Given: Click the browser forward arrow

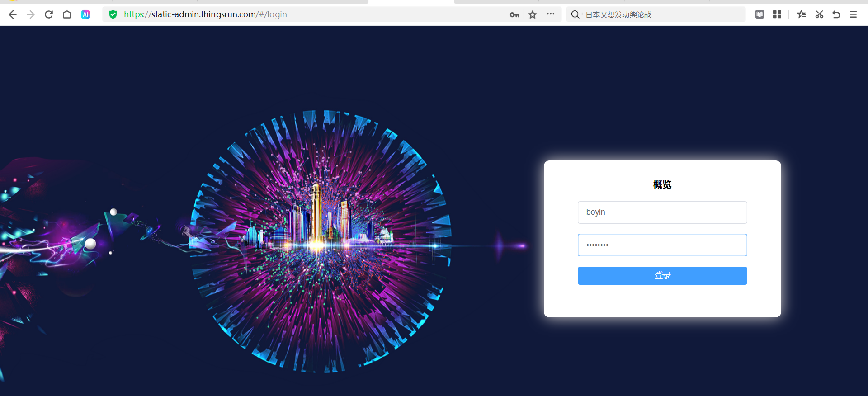Looking at the screenshot, I should point(31,14).
